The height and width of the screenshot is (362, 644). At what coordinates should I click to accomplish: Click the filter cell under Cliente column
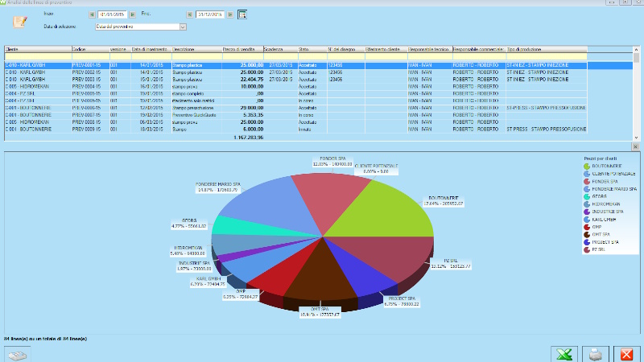(38, 56)
